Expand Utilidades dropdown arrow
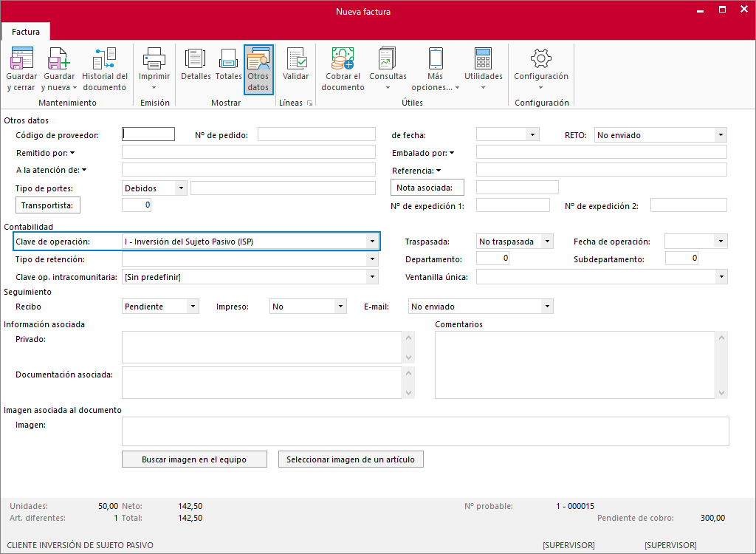Screen dimensions: 756x554 click(483, 88)
